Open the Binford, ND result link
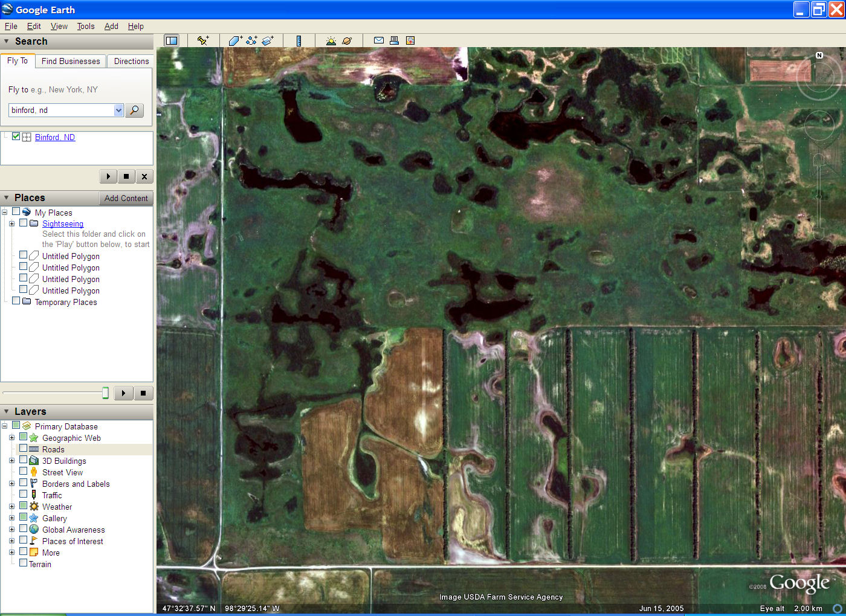Screen dimensions: 846x616 [x=55, y=137]
